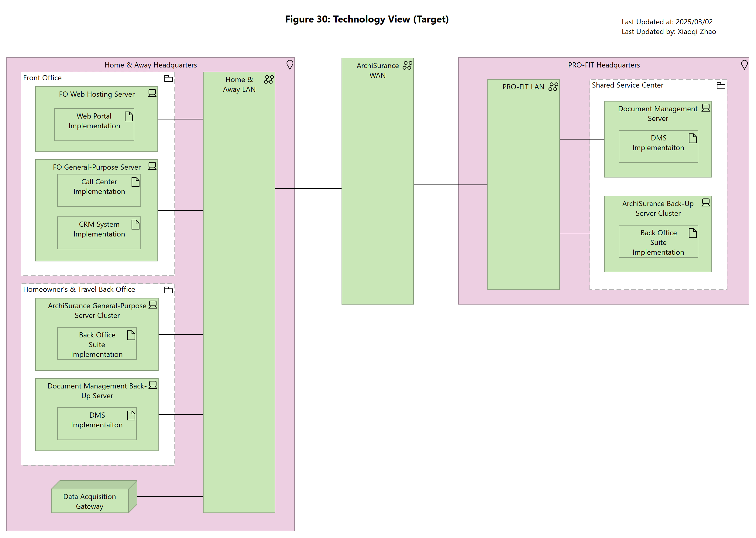Click artifact icon of Back Office Suite in Back-Up Server Cluster
Screen dimensions: 756x538
pyautogui.click(x=692, y=233)
